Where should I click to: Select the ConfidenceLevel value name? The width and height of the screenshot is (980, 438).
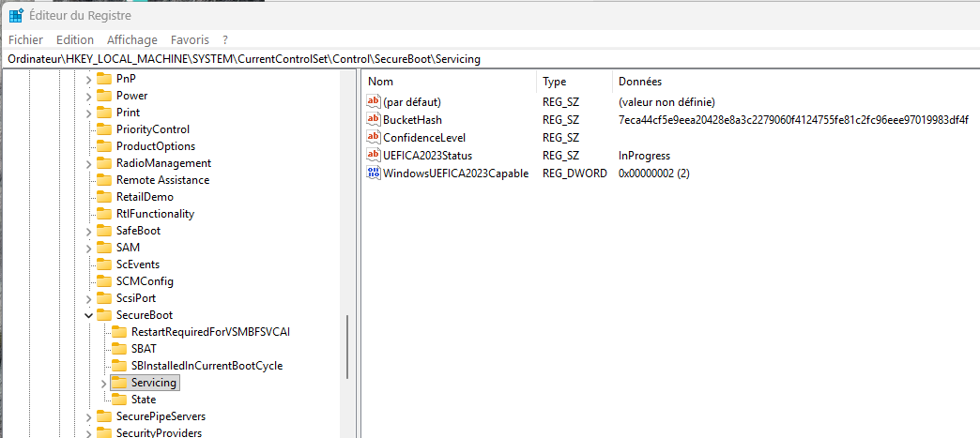pyautogui.click(x=424, y=138)
